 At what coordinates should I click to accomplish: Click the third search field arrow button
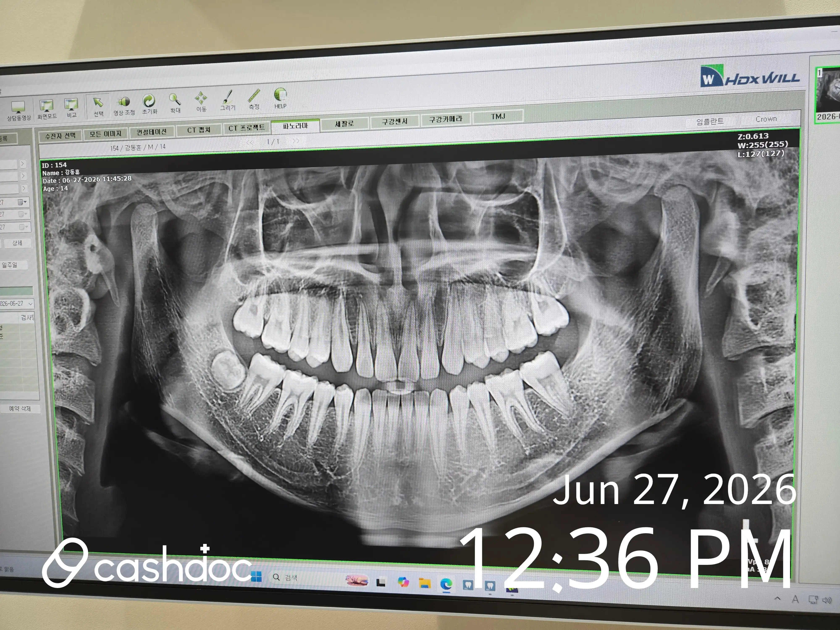[x=24, y=189]
